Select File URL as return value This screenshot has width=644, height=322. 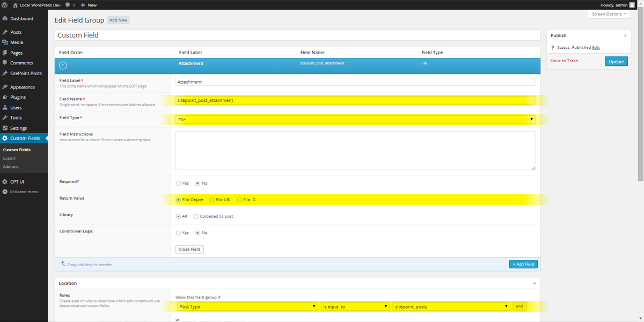point(212,200)
